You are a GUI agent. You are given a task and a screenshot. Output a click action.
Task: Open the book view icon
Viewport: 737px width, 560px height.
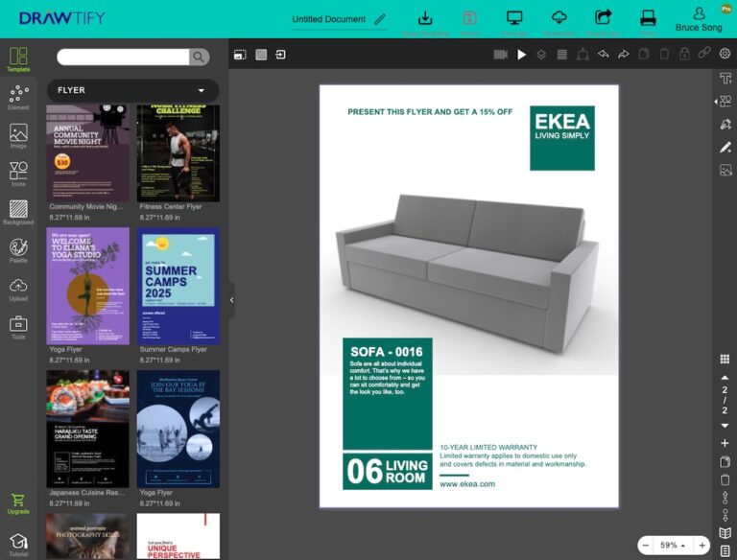[x=725, y=533]
